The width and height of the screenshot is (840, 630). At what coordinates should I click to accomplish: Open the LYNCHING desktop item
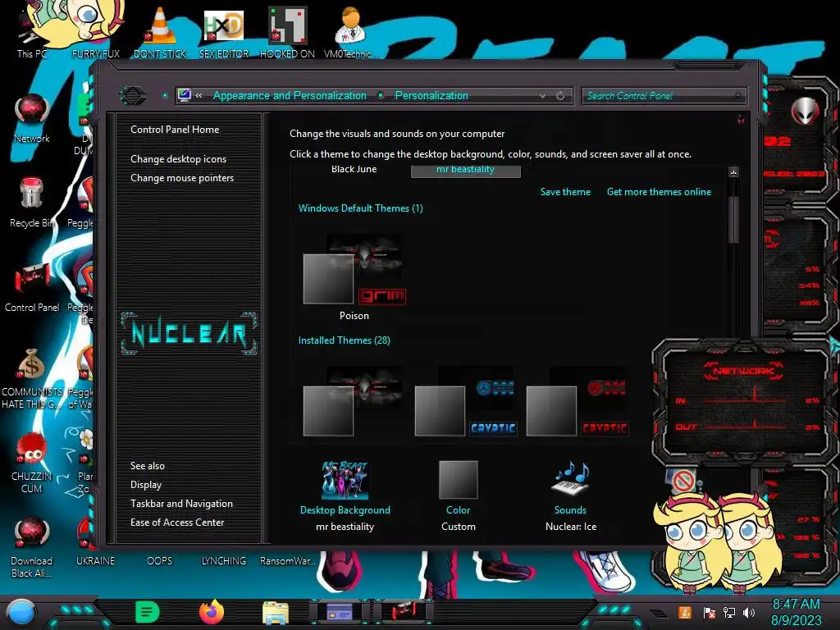(x=223, y=561)
